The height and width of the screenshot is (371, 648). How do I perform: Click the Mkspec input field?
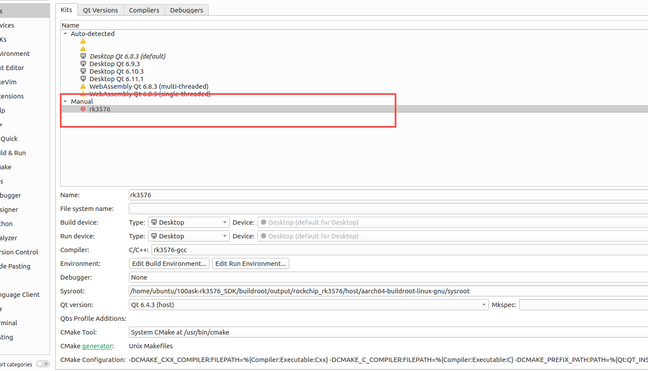(x=584, y=305)
